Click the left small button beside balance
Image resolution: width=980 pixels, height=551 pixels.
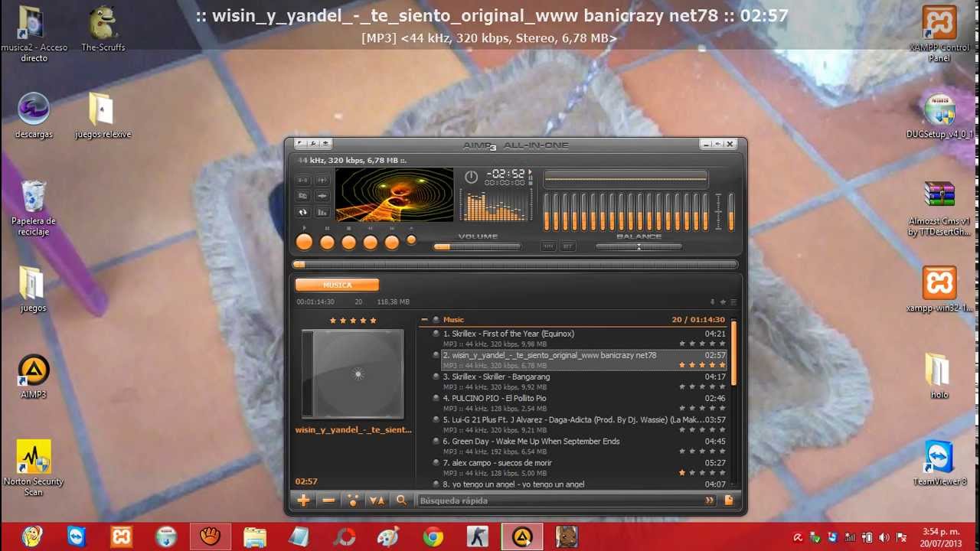coord(548,246)
